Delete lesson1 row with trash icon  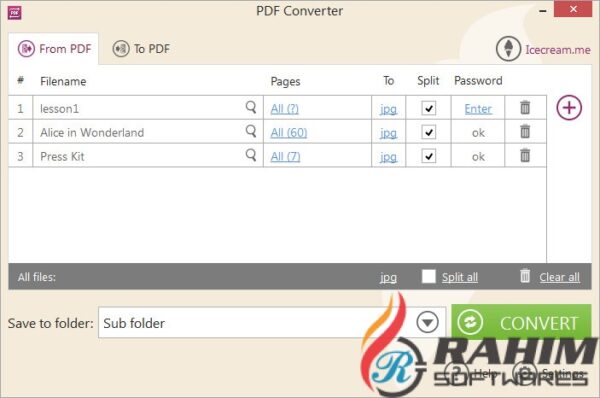pyautogui.click(x=525, y=108)
